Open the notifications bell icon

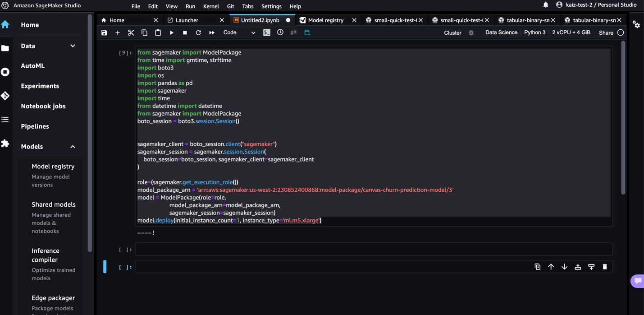point(546,5)
